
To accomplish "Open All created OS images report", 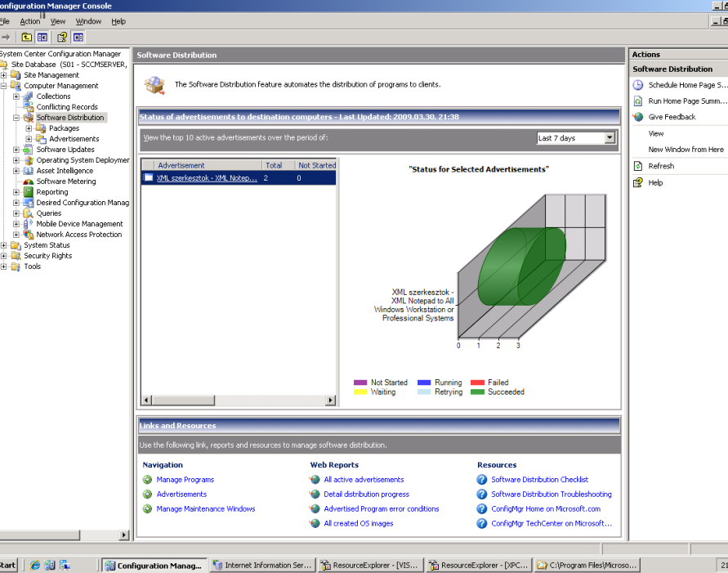I will [x=359, y=523].
